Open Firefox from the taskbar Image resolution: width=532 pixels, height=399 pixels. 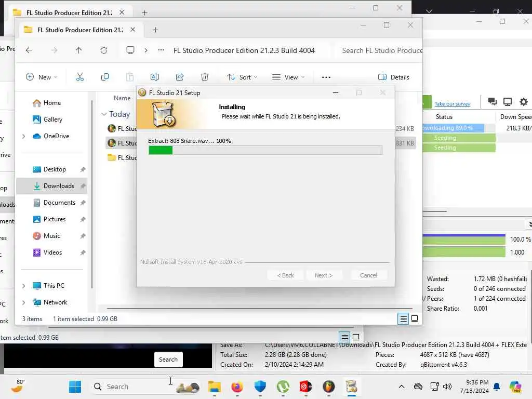(237, 387)
